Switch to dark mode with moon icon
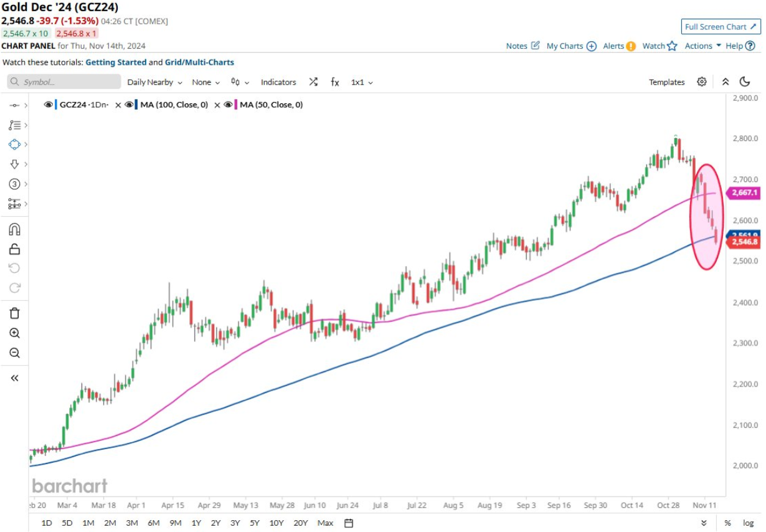The image size is (766, 532). (745, 82)
